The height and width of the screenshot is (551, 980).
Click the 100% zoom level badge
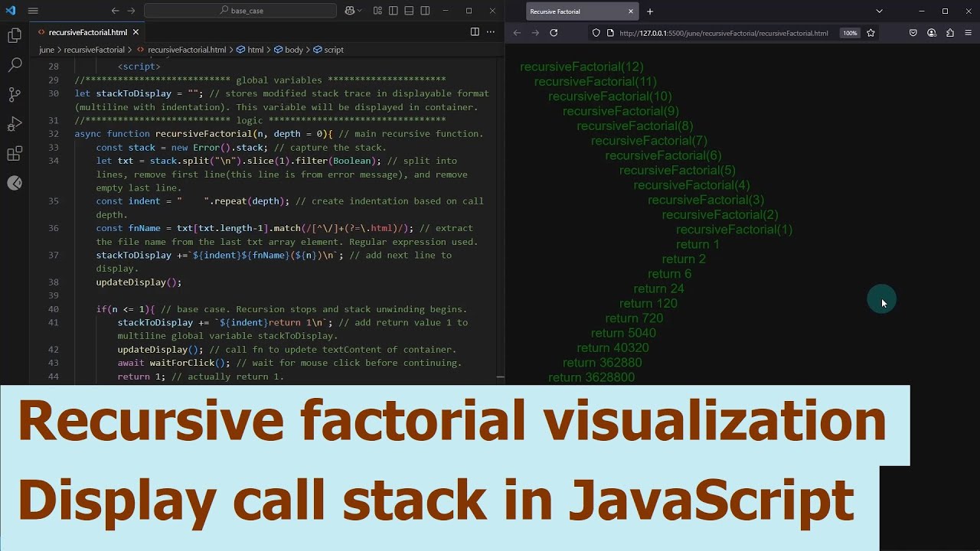coord(850,33)
